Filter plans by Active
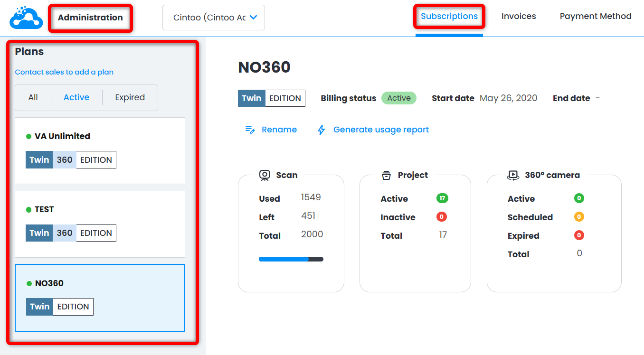Screen dimensions: 644x355 (76, 97)
